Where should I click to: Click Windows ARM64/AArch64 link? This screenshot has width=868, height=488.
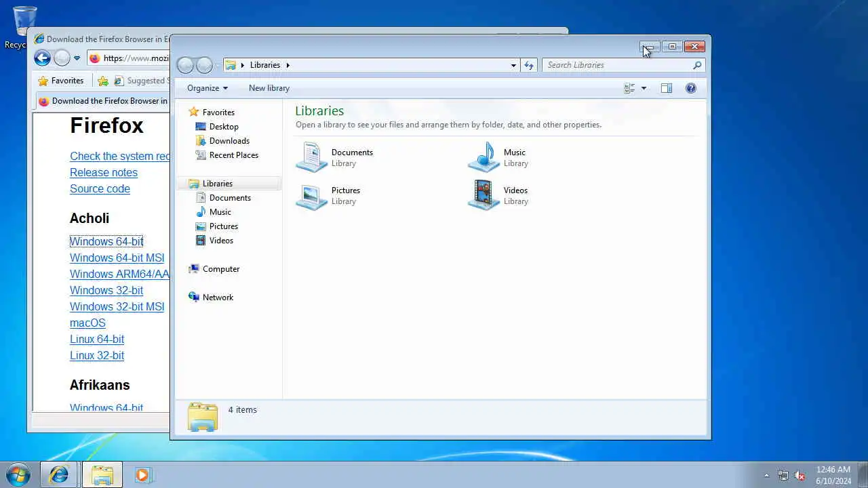coord(119,274)
